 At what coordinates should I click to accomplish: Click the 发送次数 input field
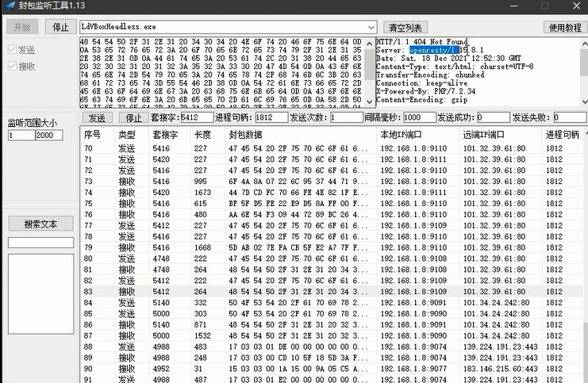point(347,117)
